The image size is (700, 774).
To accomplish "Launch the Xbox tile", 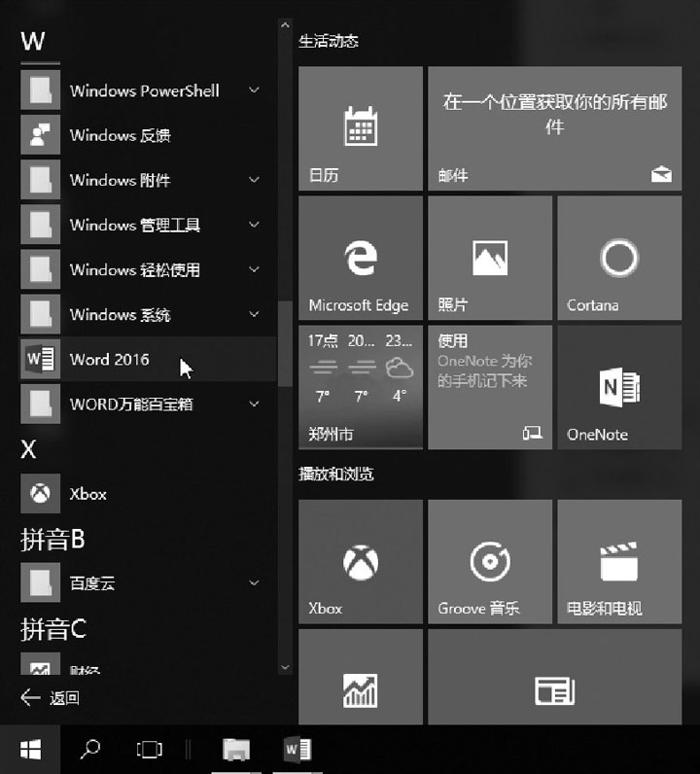I will pyautogui.click(x=360, y=562).
